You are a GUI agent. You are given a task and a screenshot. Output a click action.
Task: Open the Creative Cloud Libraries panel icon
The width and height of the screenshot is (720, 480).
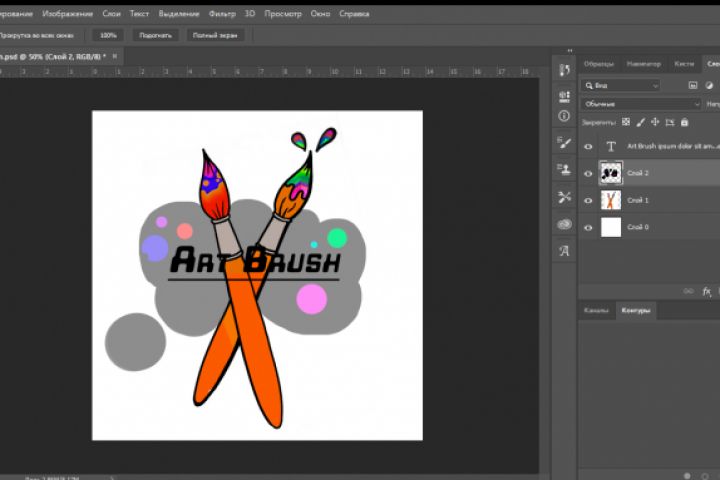click(x=564, y=224)
